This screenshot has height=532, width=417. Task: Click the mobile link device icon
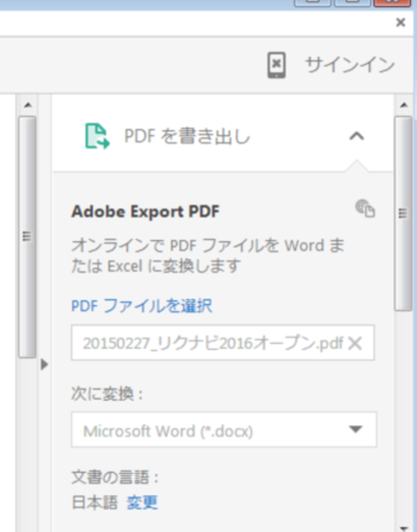276,65
